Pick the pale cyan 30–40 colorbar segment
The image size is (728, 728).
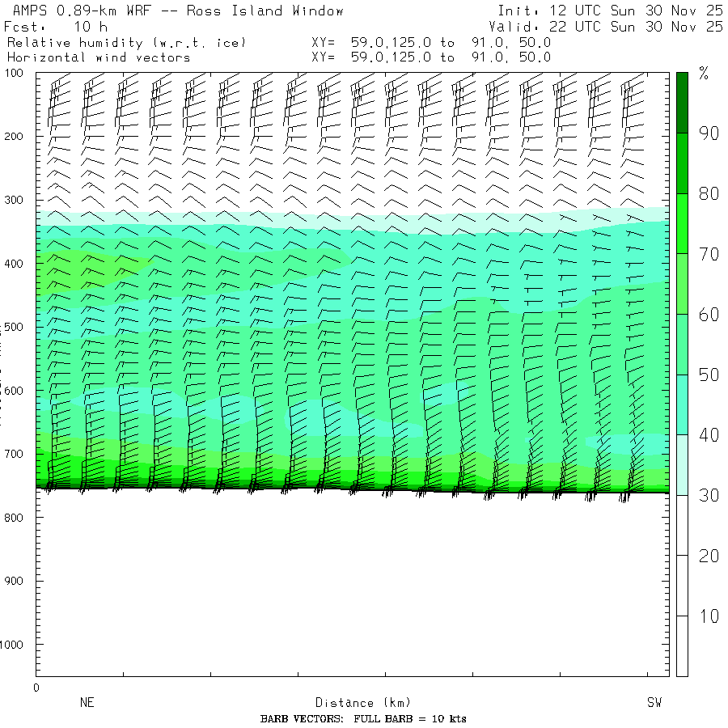click(682, 464)
